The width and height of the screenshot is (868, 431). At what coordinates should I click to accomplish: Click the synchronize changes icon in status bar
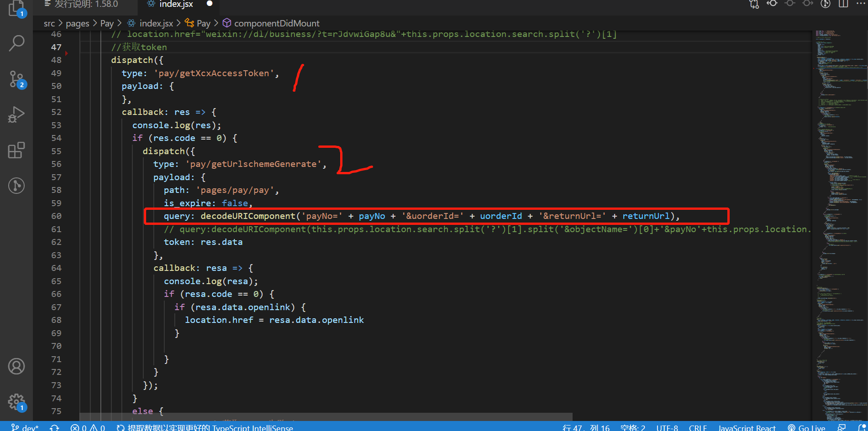(55, 427)
